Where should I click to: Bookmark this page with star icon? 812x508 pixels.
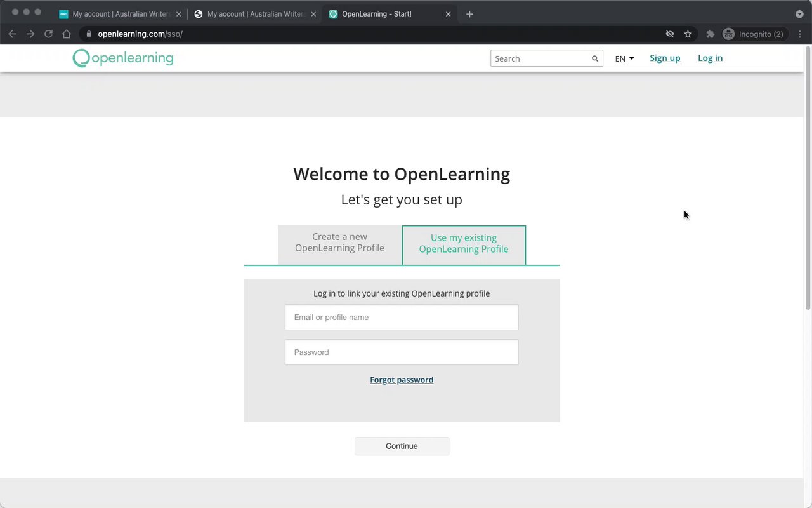point(688,34)
